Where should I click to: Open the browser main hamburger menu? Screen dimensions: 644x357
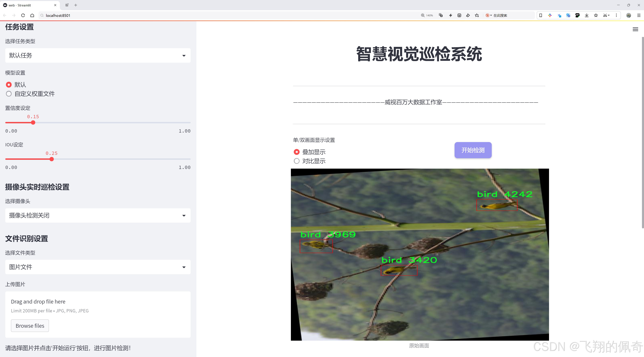(639, 15)
